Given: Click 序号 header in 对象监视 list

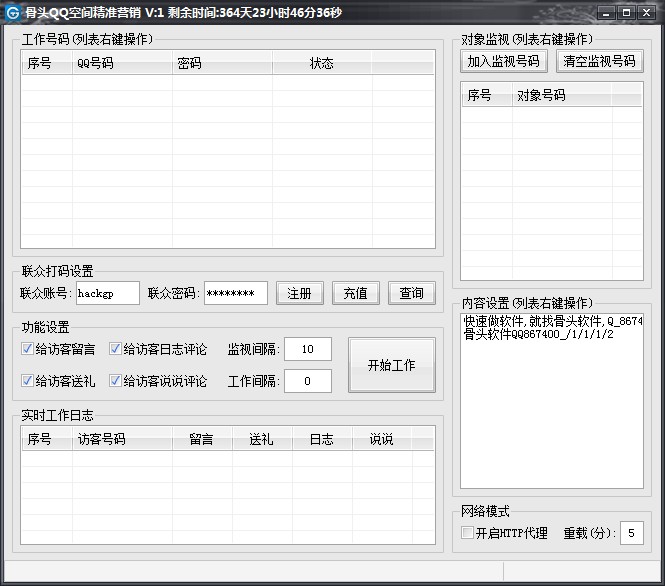Looking at the screenshot, I should pos(487,95).
